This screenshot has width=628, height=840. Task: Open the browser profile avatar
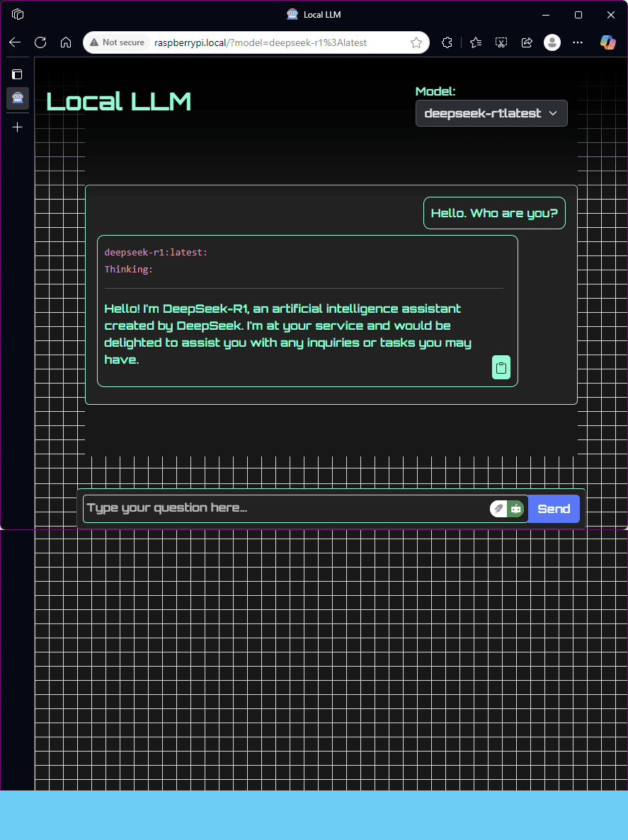552,42
